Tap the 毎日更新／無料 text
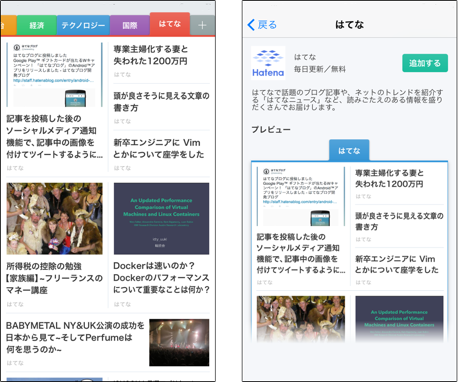Viewport: 458px width, 382px height. pos(320,69)
